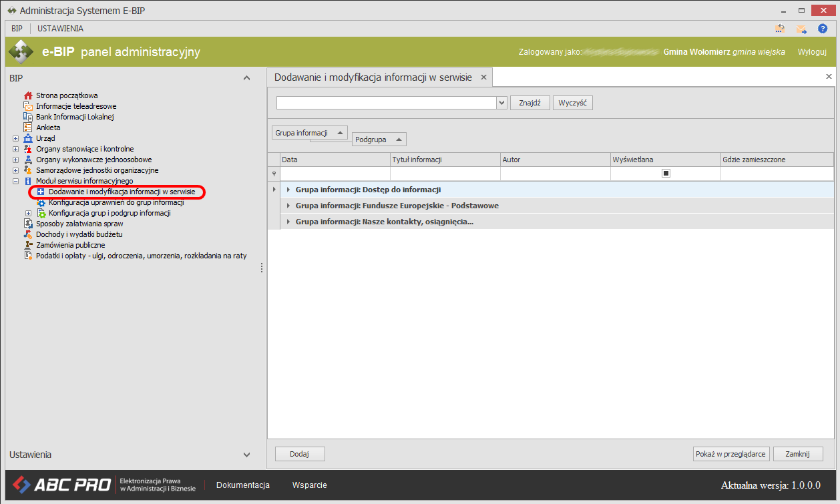Click the Ankieta form icon

28,128
